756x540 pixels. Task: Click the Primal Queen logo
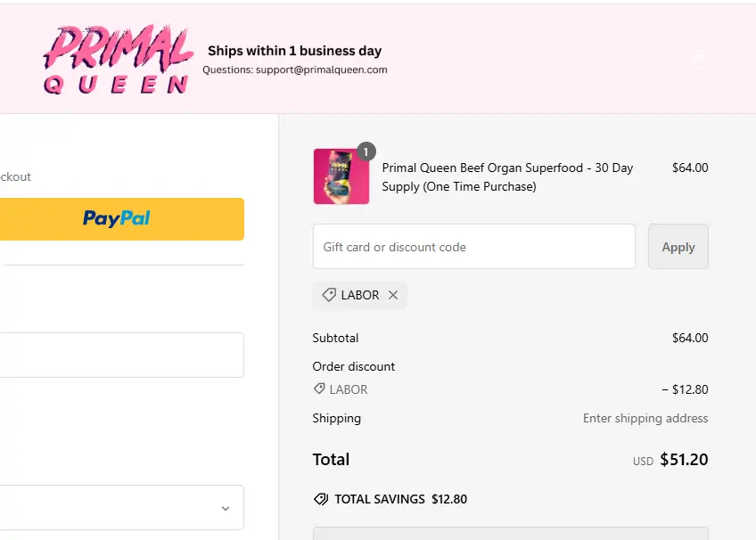point(118,60)
